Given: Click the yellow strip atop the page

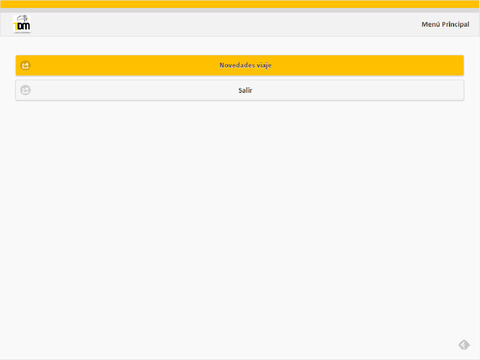Looking at the screenshot, I should (240, 4).
